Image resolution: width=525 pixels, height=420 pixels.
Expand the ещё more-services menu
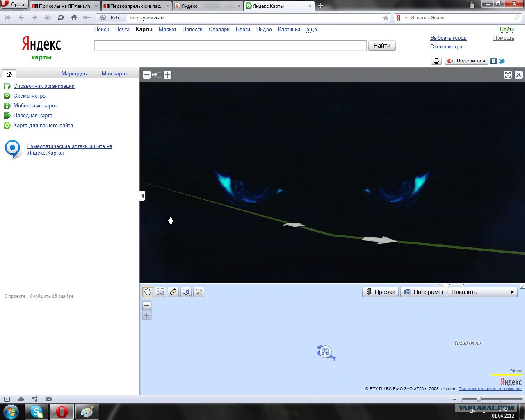[312, 30]
